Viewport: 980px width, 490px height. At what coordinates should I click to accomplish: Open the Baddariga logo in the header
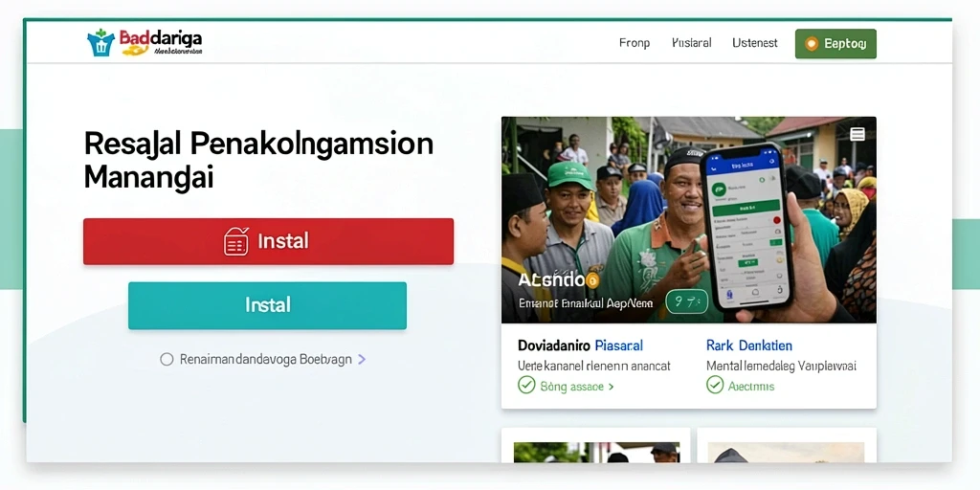pyautogui.click(x=145, y=42)
